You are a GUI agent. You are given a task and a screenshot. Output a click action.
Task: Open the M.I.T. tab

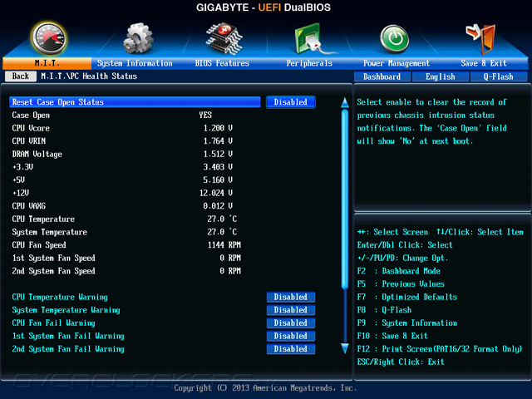coord(47,63)
